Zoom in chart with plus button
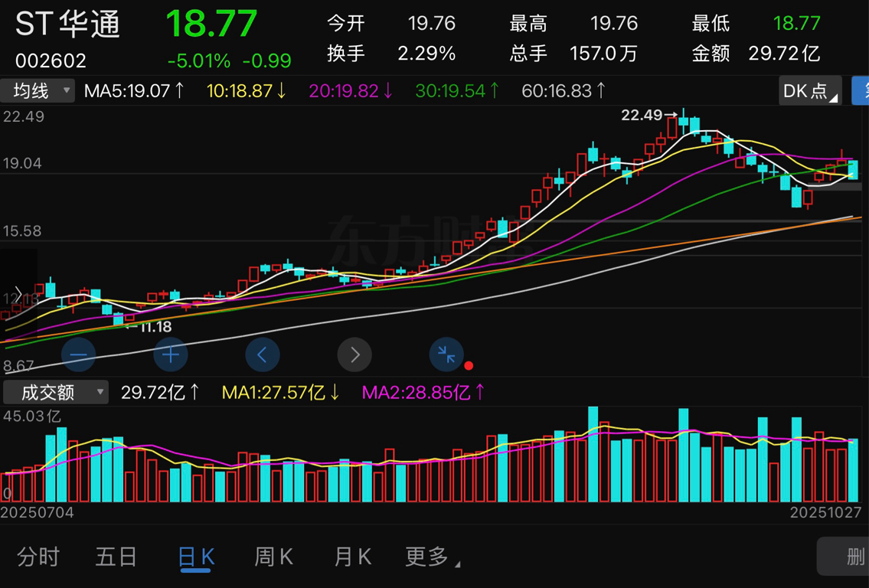Viewport: 869px width, 588px height. coord(170,354)
